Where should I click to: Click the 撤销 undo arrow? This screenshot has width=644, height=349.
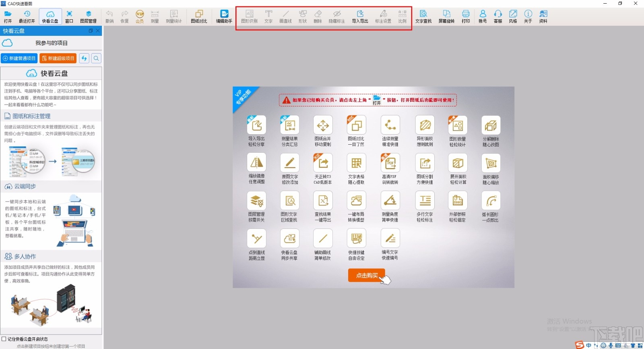tap(109, 17)
